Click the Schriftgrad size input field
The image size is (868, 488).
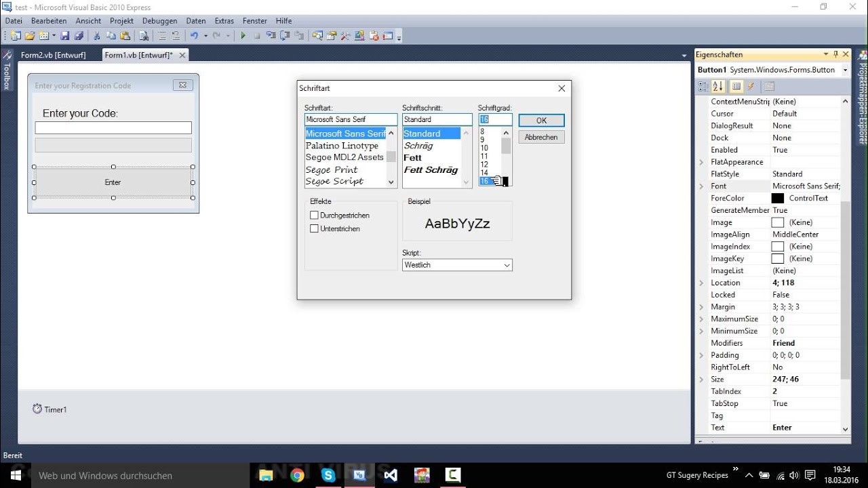point(495,119)
